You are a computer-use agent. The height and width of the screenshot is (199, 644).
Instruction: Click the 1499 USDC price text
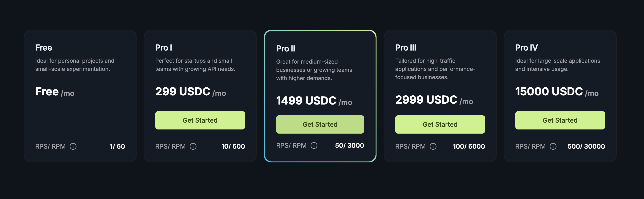click(306, 101)
